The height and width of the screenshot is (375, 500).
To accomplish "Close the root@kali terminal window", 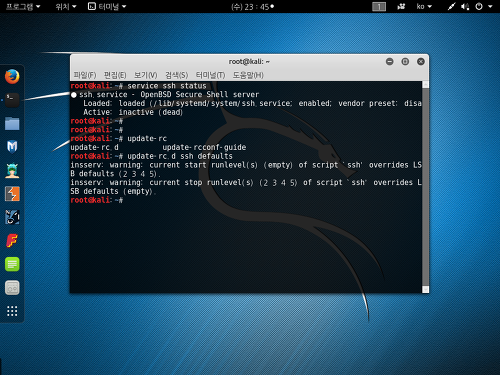I will coord(421,62).
